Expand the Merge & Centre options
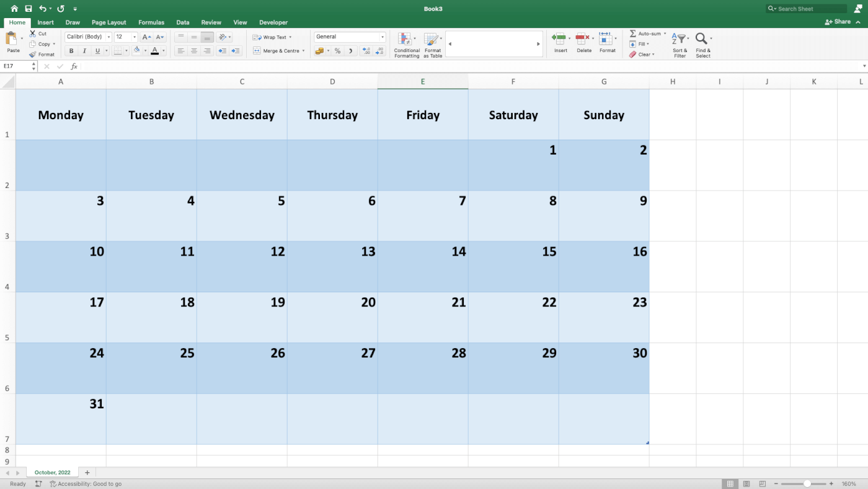Viewport: 868px width, 489px height. click(x=303, y=50)
